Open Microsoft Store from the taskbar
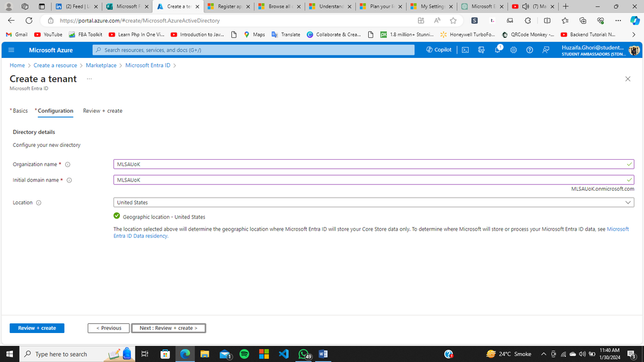The image size is (644, 362). pos(165,354)
